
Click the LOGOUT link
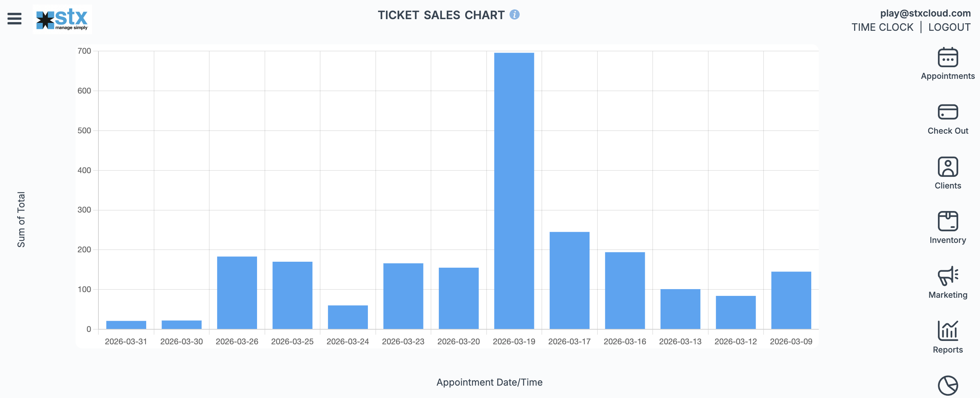pyautogui.click(x=949, y=27)
